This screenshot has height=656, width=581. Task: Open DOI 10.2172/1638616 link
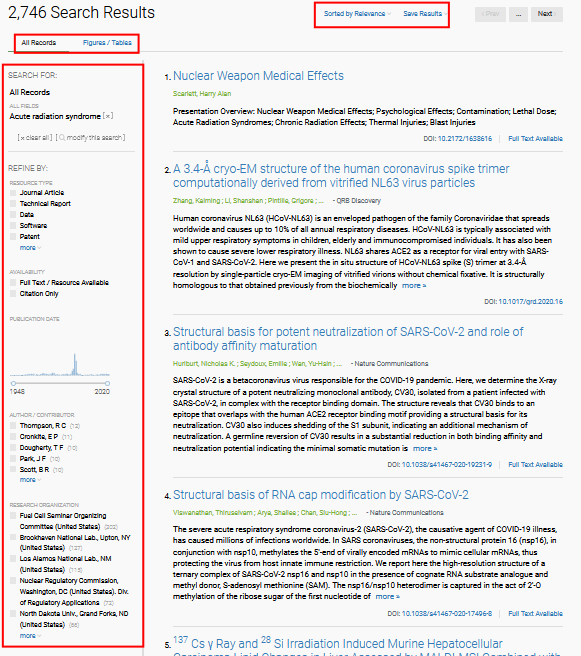click(x=465, y=138)
